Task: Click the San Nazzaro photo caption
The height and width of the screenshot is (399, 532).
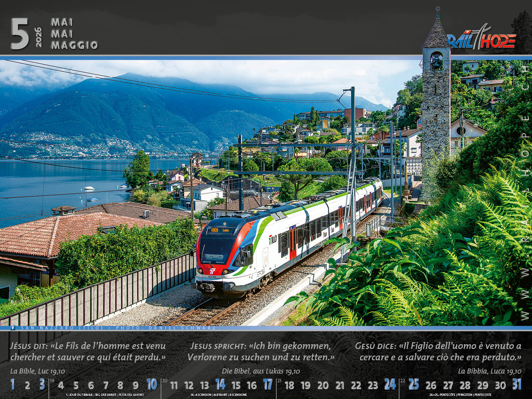Action: (117, 328)
